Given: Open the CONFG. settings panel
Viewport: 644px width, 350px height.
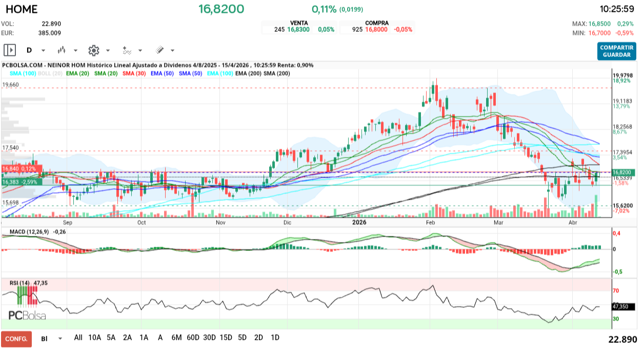Looking at the screenshot, I should click(x=16, y=338).
